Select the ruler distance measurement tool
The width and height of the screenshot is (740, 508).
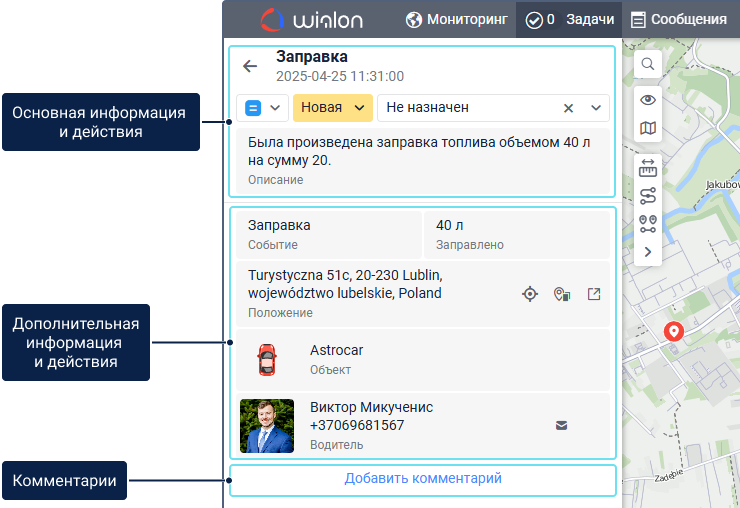648,168
